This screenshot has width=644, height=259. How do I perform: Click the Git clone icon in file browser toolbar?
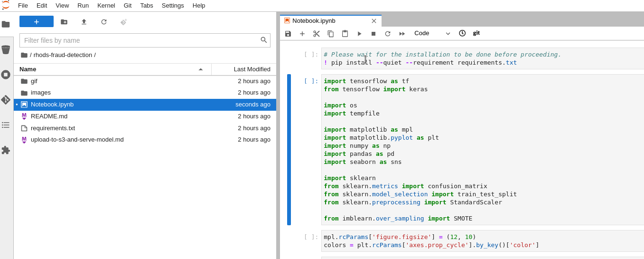(x=124, y=21)
